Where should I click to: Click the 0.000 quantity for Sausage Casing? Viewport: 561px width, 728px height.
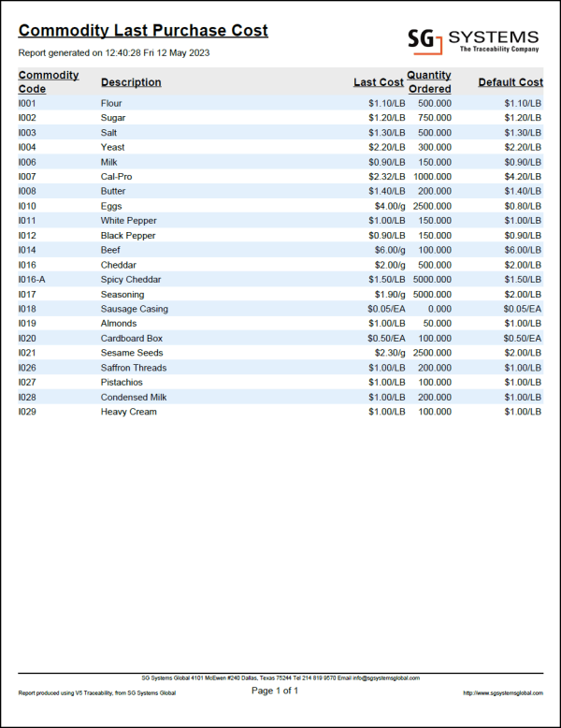coord(439,309)
